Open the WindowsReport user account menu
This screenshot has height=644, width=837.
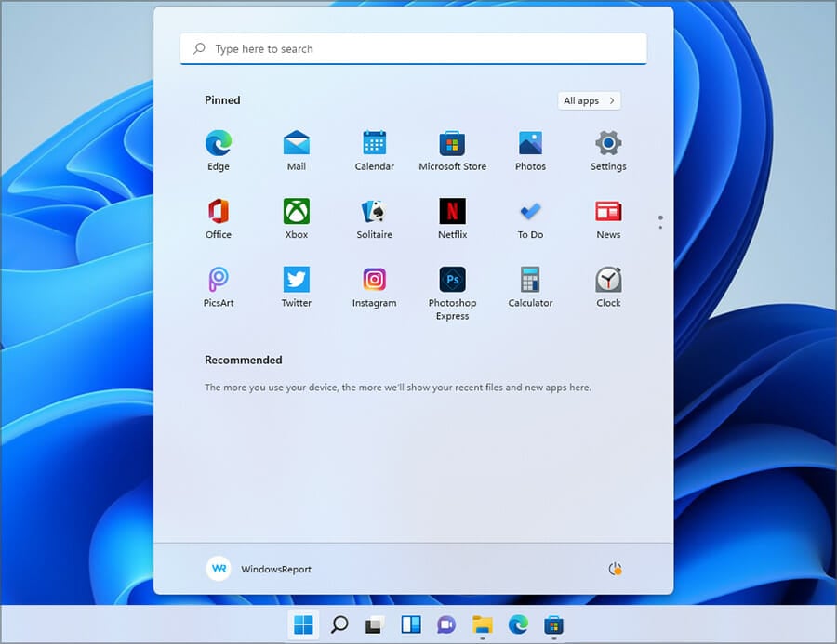click(259, 569)
